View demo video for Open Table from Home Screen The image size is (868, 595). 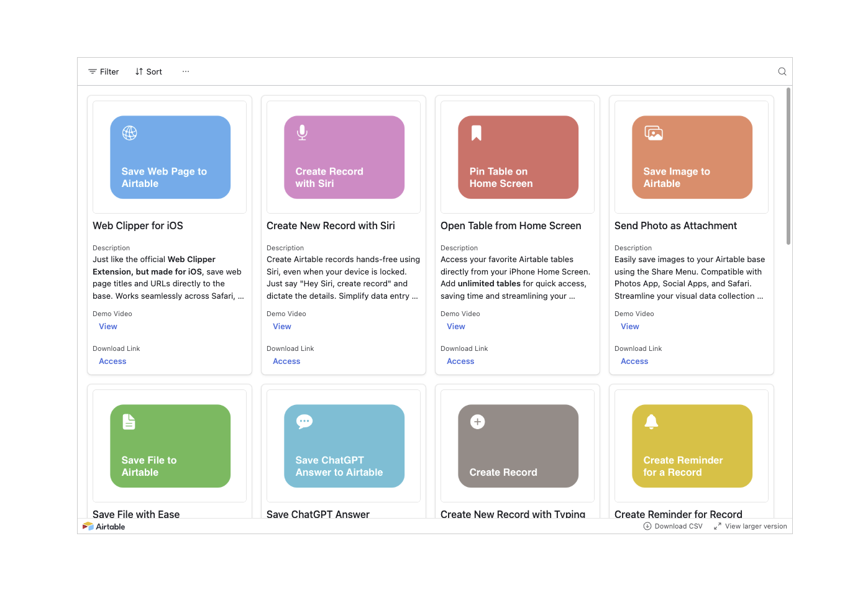456,327
